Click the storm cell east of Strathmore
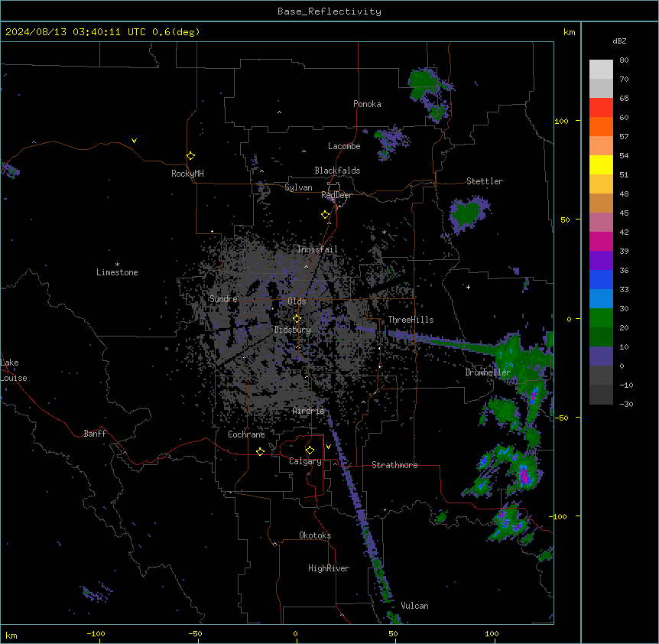The height and width of the screenshot is (644, 659). click(x=524, y=476)
